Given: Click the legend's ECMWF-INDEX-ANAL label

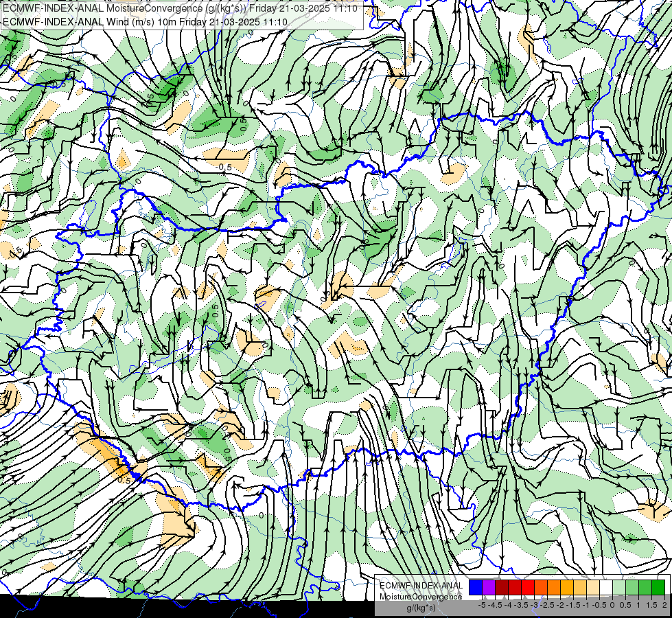Looking at the screenshot, I should click(421, 586).
